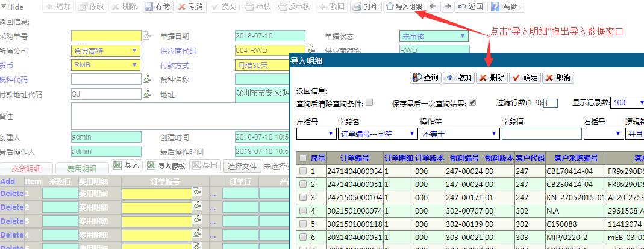
Task: Click the 导入 Excel button
Action: coord(127,166)
